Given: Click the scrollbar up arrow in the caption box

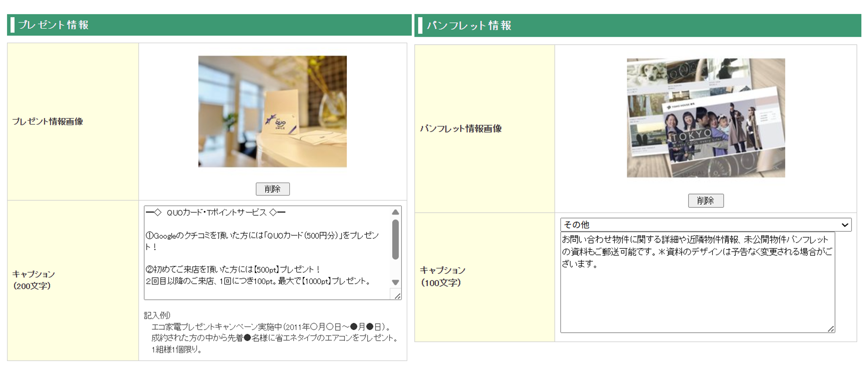Looking at the screenshot, I should coord(395,212).
